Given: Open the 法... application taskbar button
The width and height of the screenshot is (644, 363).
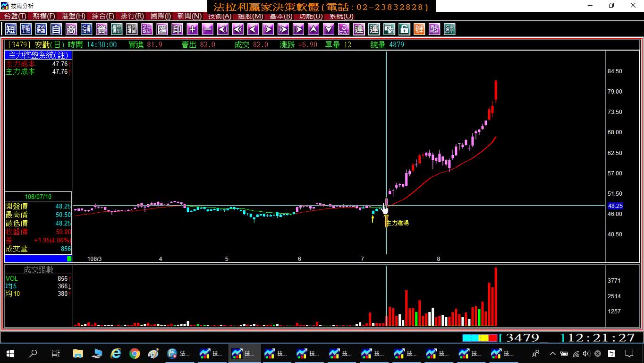Looking at the screenshot, I should pos(179,353).
